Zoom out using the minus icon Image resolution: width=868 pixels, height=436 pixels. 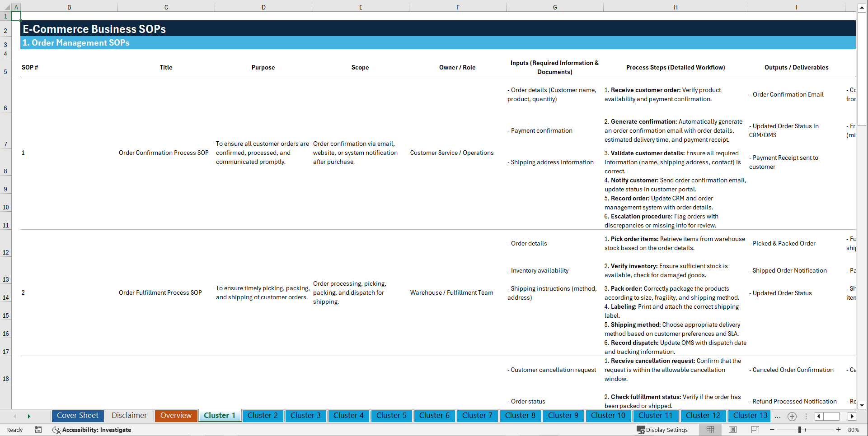coord(772,430)
